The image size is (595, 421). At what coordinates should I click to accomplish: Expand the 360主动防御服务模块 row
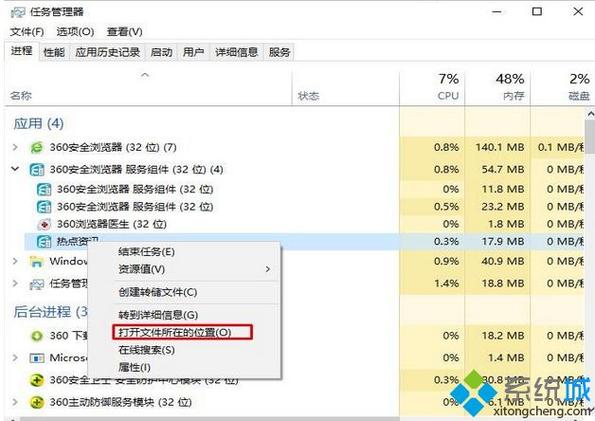click(x=15, y=402)
